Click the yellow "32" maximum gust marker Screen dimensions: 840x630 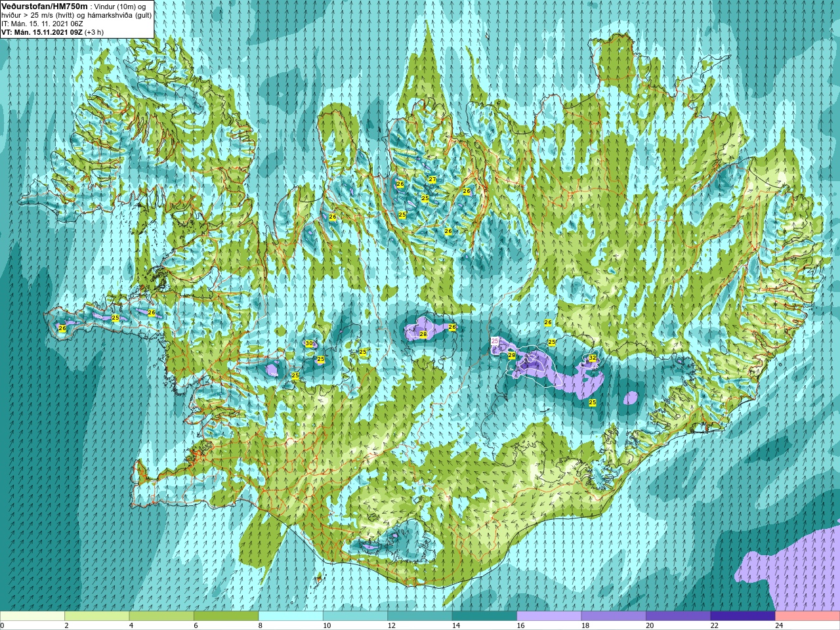(x=592, y=358)
